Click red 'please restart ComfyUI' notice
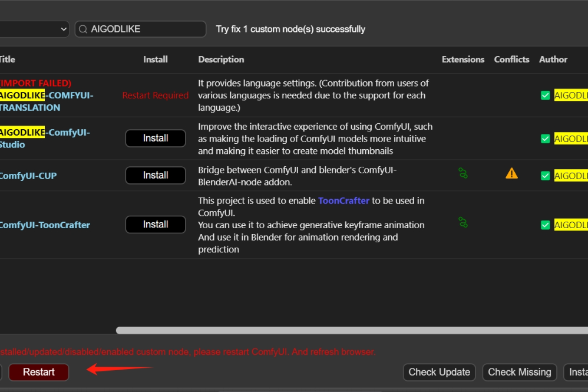 [187, 352]
